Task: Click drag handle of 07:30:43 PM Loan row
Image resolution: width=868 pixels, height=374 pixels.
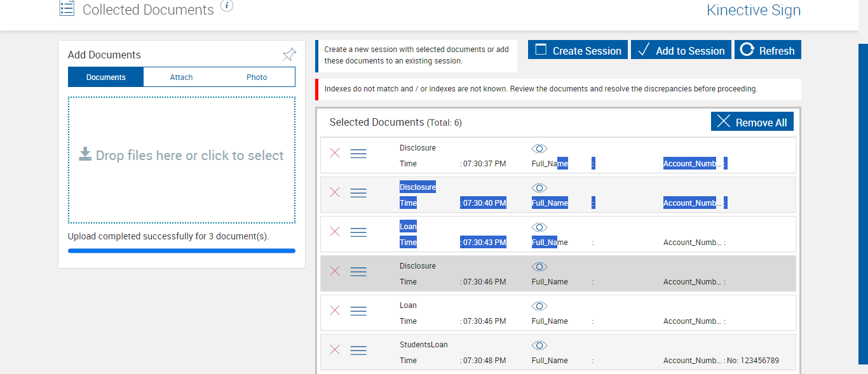Action: [x=358, y=232]
